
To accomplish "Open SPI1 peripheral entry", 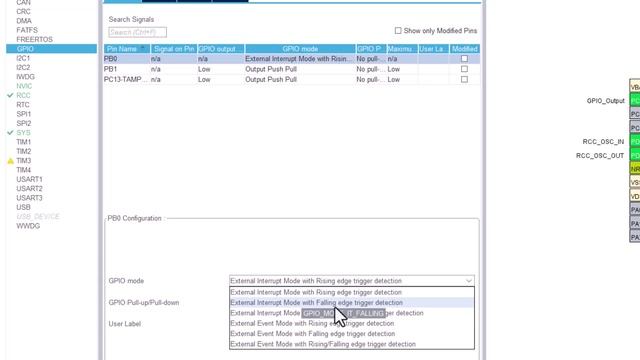I will (x=24, y=114).
